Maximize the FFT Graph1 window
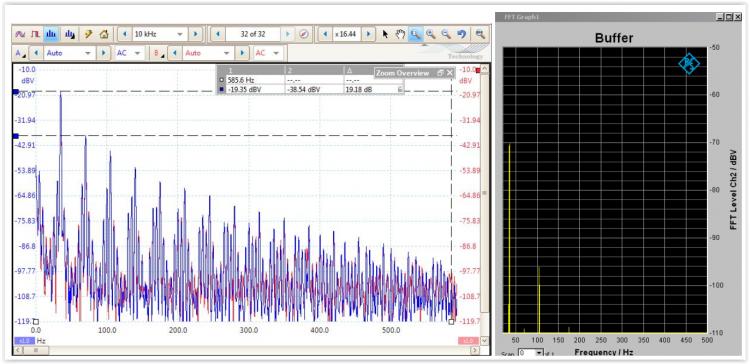Screen dimensions: 750x364 tap(728, 17)
